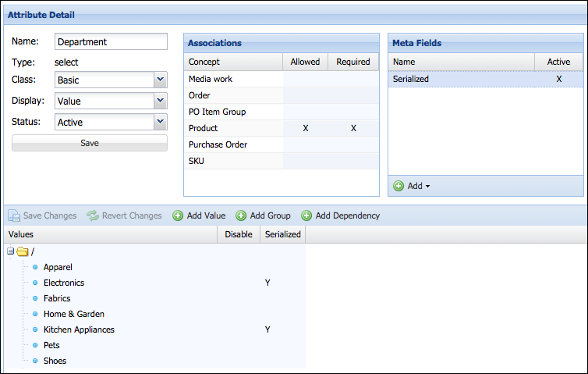Toggle the Required X for Product
This screenshot has height=374, width=588.
[353, 128]
